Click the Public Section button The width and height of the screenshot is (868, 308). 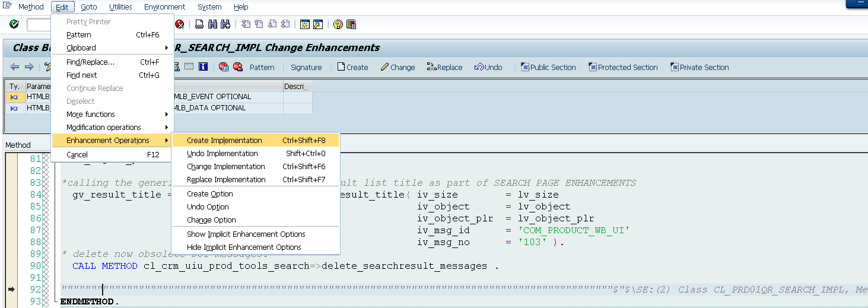pyautogui.click(x=548, y=67)
